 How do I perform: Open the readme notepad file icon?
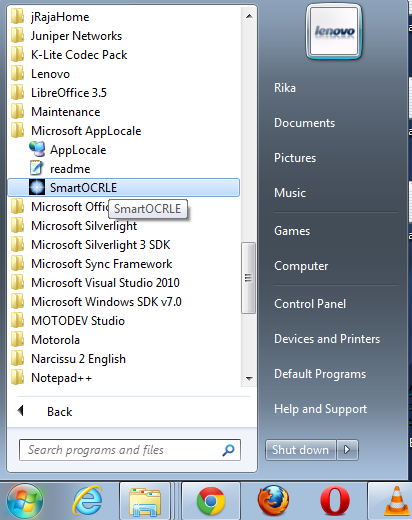pyautogui.click(x=37, y=168)
